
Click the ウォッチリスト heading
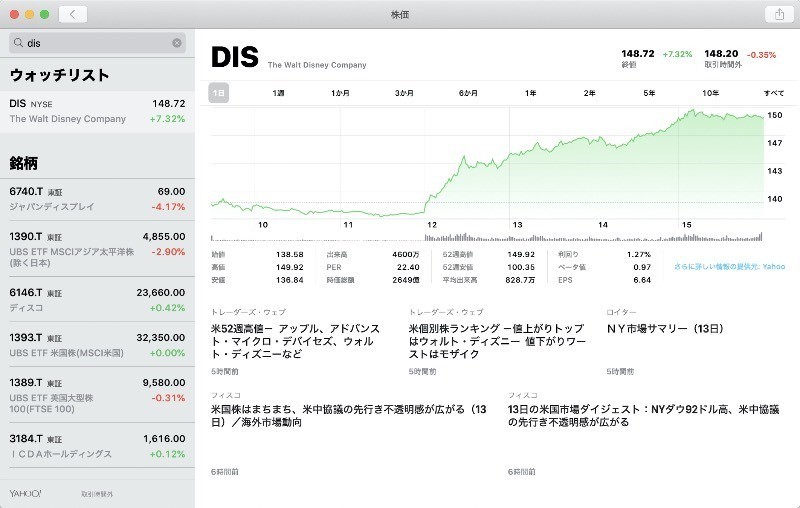(x=59, y=75)
